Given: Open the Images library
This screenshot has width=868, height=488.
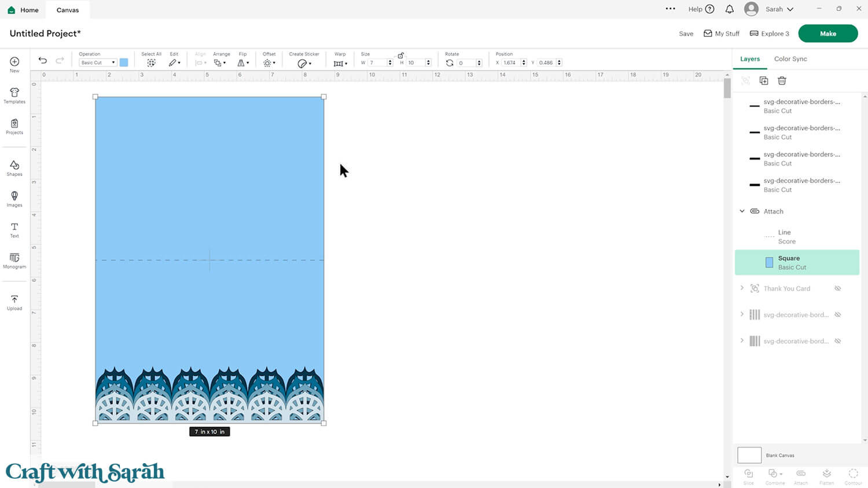Looking at the screenshot, I should coord(14,199).
